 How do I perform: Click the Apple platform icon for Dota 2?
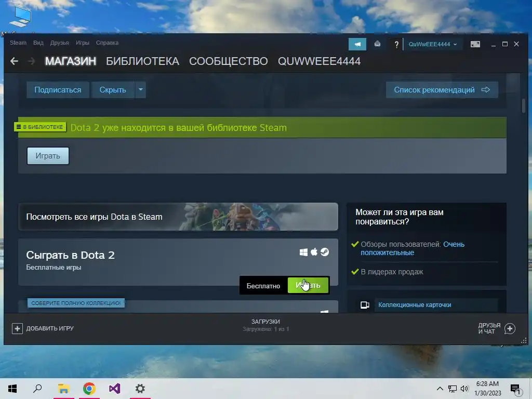(314, 252)
